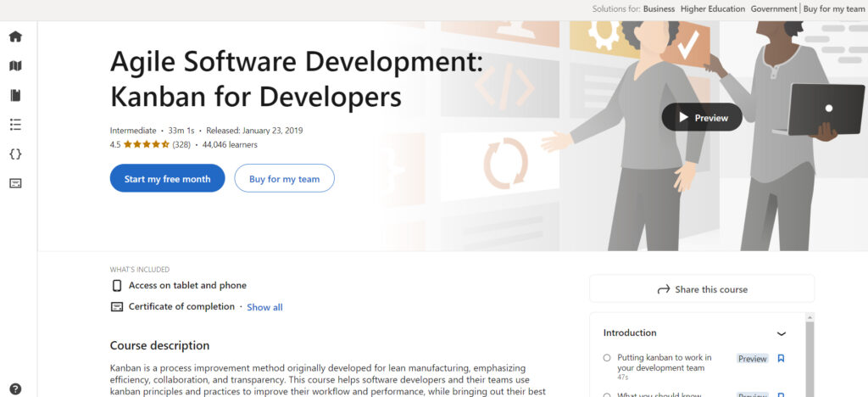Open the Home icon in sidebar
This screenshot has height=397, width=868.
click(15, 36)
